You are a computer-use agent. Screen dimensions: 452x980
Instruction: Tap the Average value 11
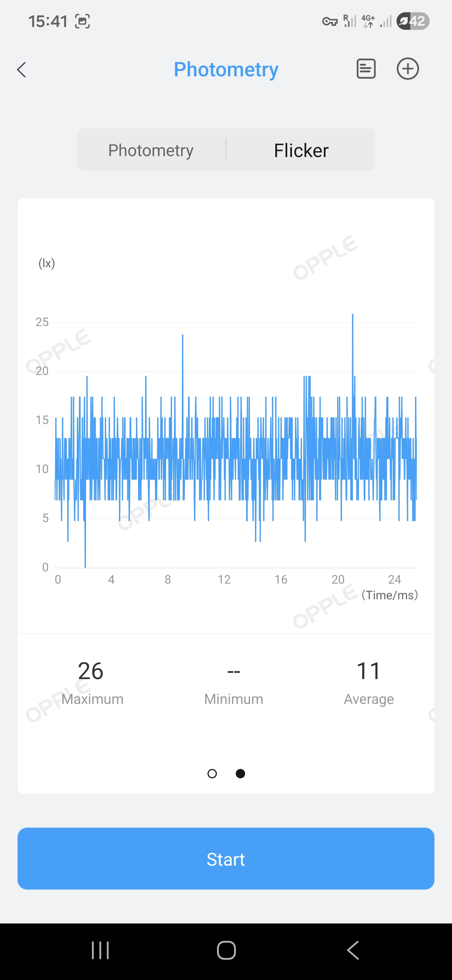(369, 671)
